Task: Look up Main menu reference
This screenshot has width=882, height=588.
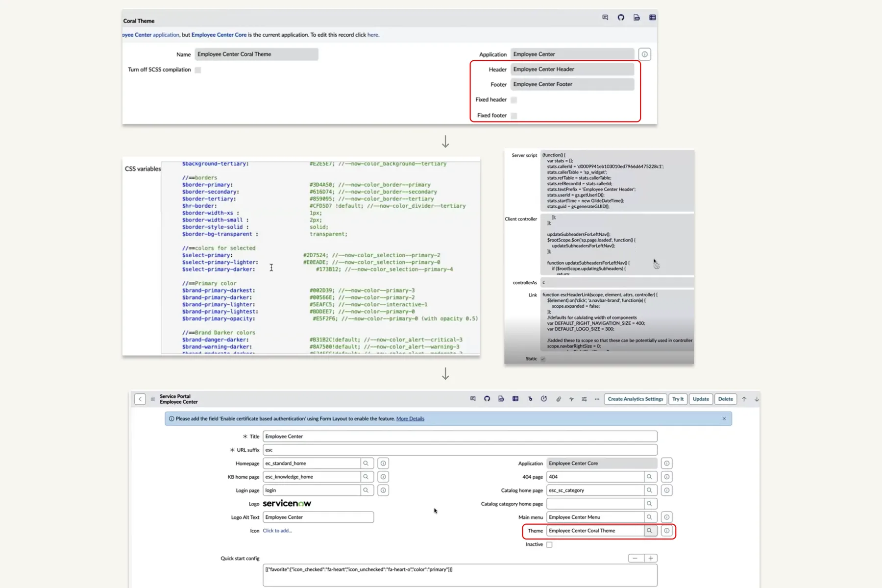Action: coord(650,517)
